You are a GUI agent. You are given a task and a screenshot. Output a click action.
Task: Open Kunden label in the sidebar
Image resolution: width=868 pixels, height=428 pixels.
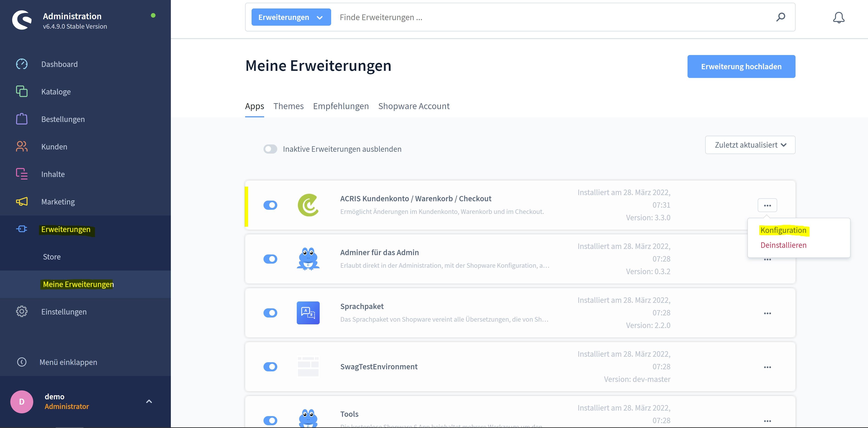pyautogui.click(x=54, y=146)
